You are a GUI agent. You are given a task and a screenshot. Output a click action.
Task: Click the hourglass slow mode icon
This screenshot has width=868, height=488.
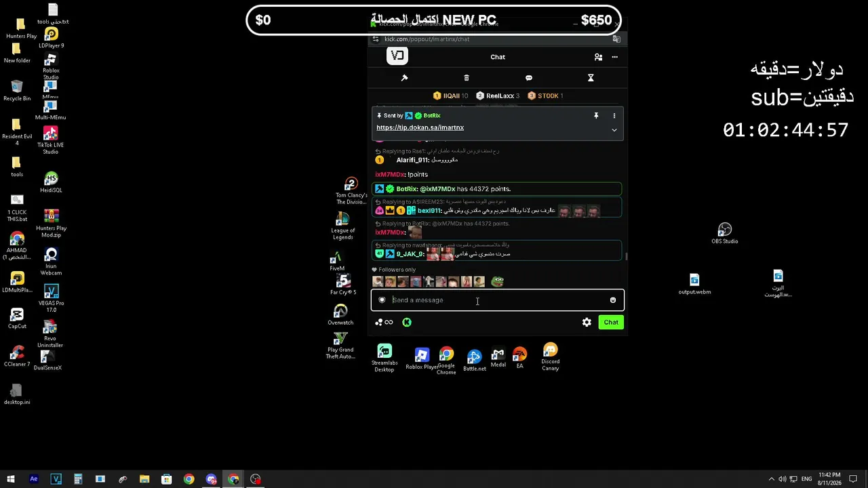click(591, 78)
